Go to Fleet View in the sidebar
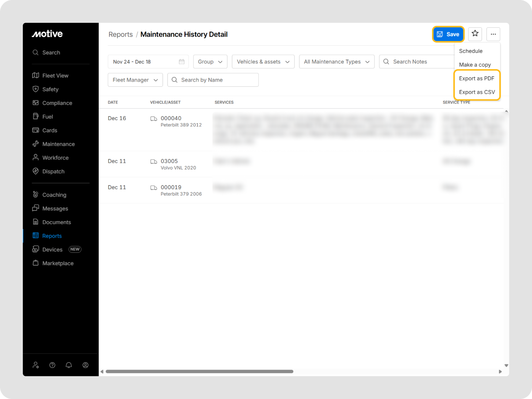 point(55,76)
